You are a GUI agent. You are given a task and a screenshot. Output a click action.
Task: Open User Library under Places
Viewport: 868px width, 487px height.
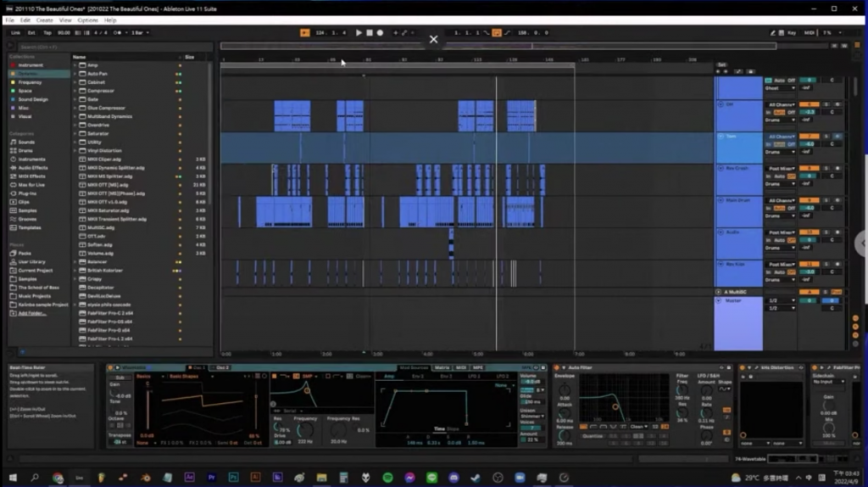(31, 262)
